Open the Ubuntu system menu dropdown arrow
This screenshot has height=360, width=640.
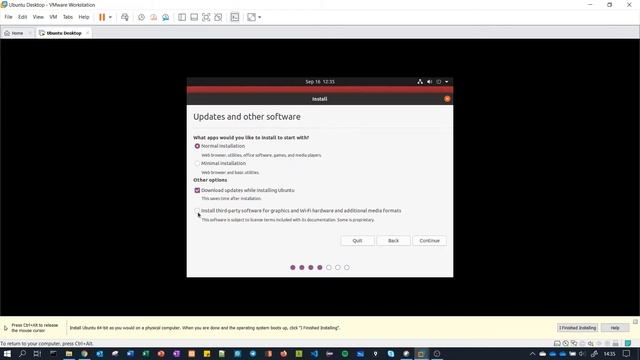click(447, 82)
